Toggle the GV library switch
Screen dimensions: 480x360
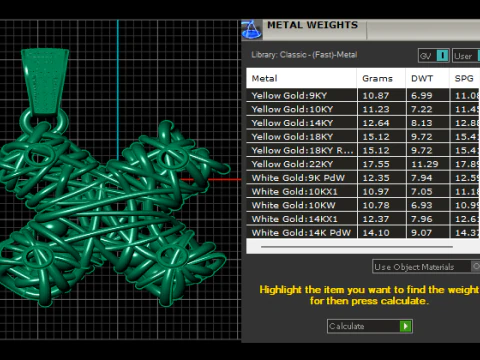coord(442,56)
